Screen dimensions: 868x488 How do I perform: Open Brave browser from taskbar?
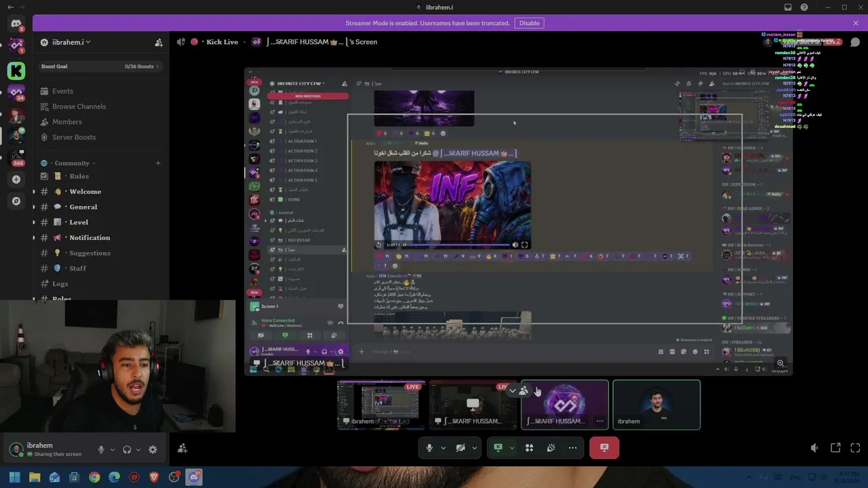click(154, 478)
